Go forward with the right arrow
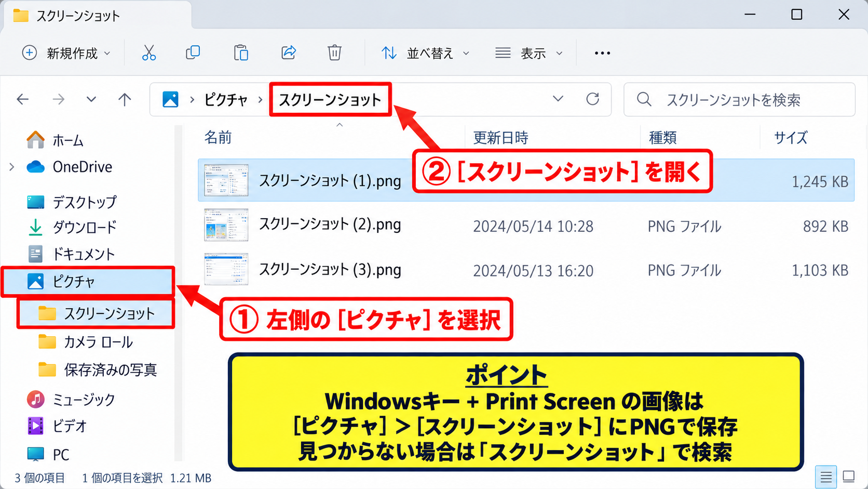The height and width of the screenshot is (489, 868). (x=59, y=99)
